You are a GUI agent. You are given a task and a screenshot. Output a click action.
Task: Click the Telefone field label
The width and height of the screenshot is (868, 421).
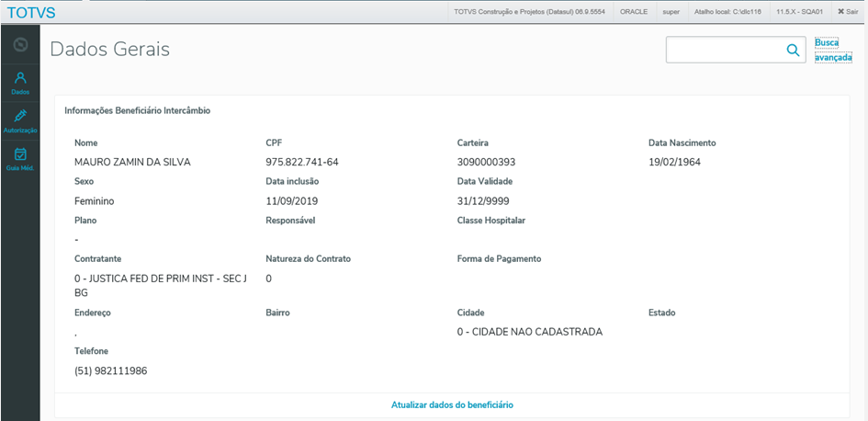click(x=91, y=351)
